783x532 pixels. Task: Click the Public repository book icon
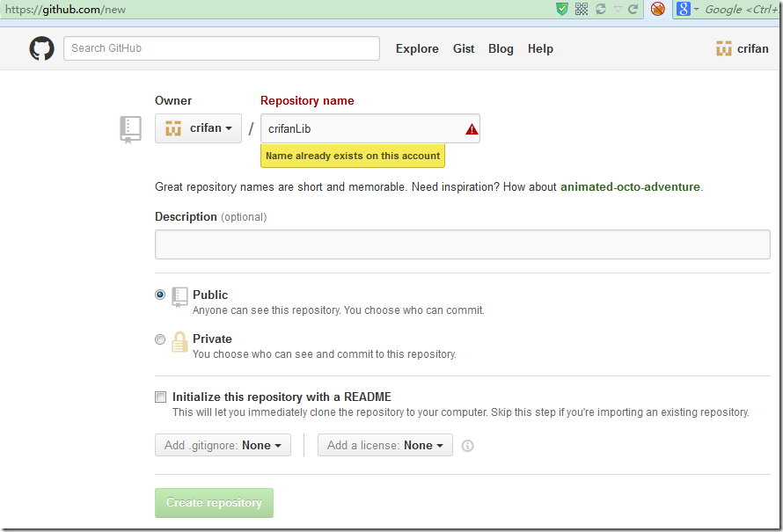pyautogui.click(x=179, y=297)
